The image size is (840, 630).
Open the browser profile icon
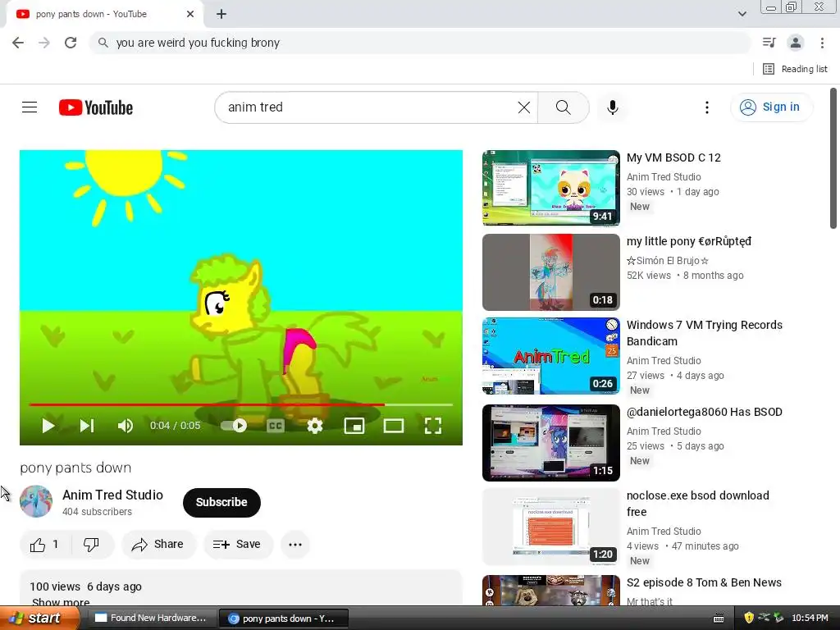(x=796, y=43)
